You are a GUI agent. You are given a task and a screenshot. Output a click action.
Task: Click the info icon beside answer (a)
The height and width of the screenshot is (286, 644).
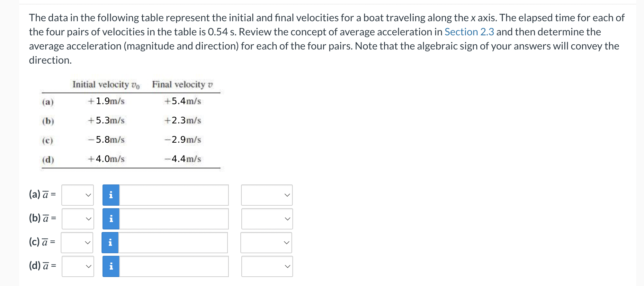[111, 195]
